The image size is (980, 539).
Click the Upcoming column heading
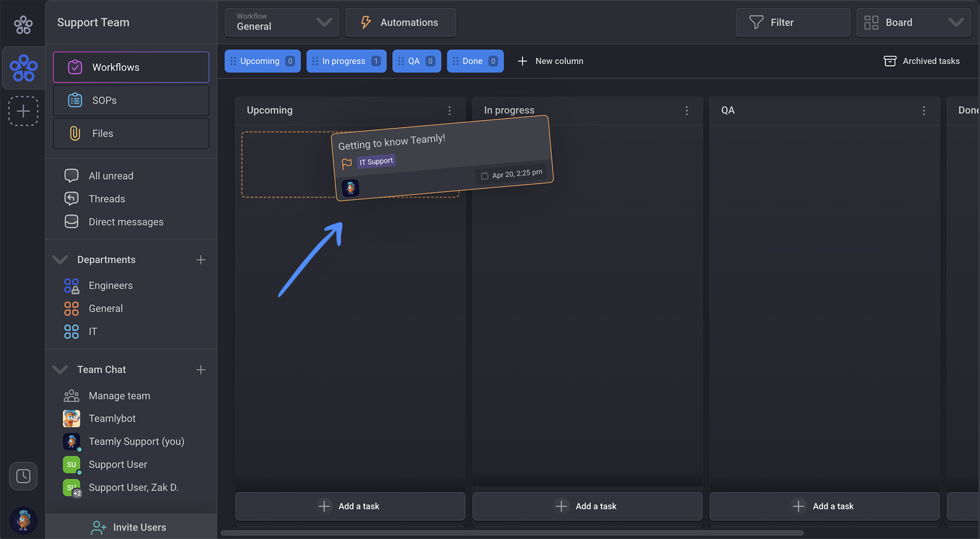tap(270, 110)
